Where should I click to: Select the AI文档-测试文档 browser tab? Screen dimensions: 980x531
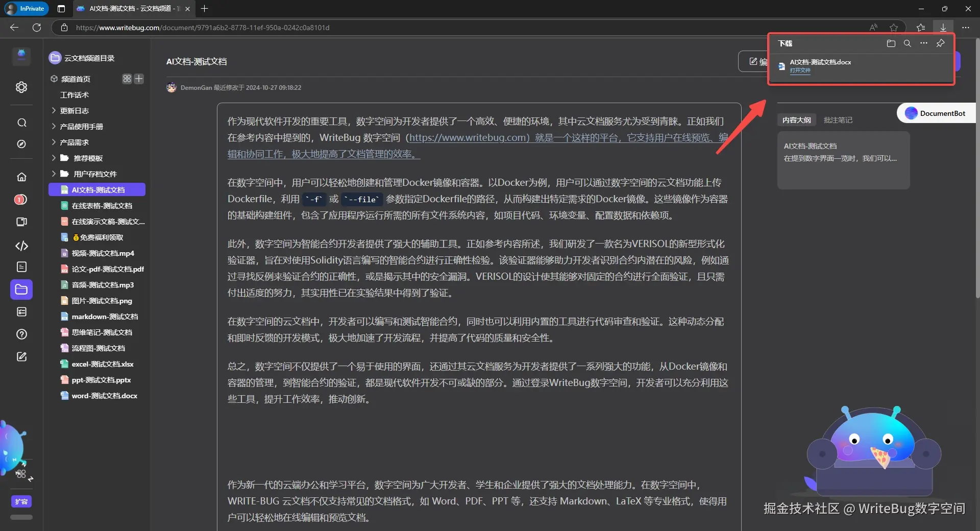coord(127,9)
